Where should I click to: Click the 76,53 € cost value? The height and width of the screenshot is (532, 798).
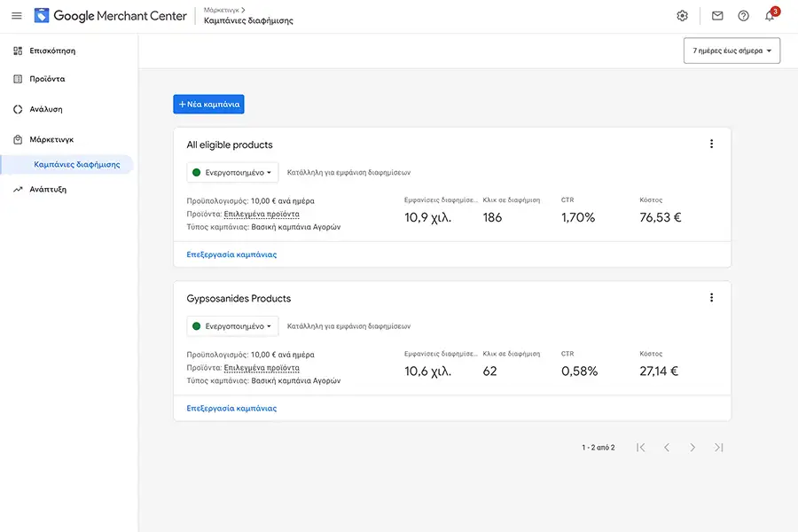(x=660, y=217)
